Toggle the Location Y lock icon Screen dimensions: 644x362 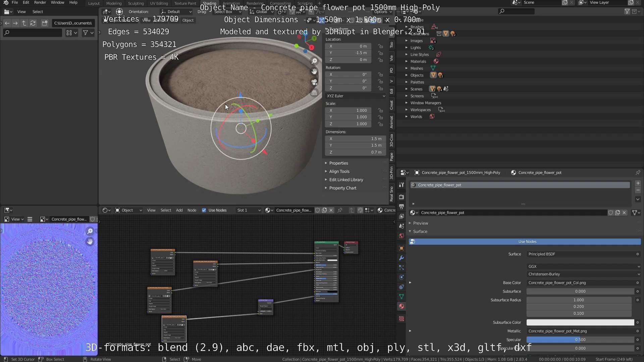(x=380, y=53)
